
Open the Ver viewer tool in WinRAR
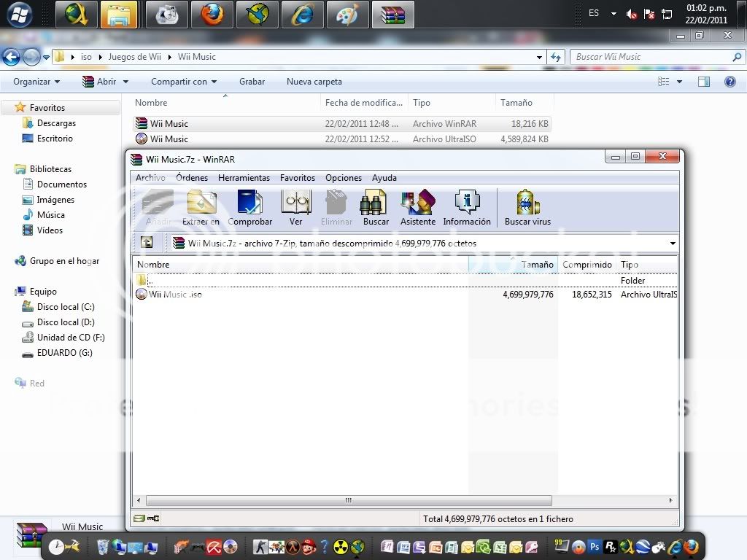pyautogui.click(x=296, y=208)
